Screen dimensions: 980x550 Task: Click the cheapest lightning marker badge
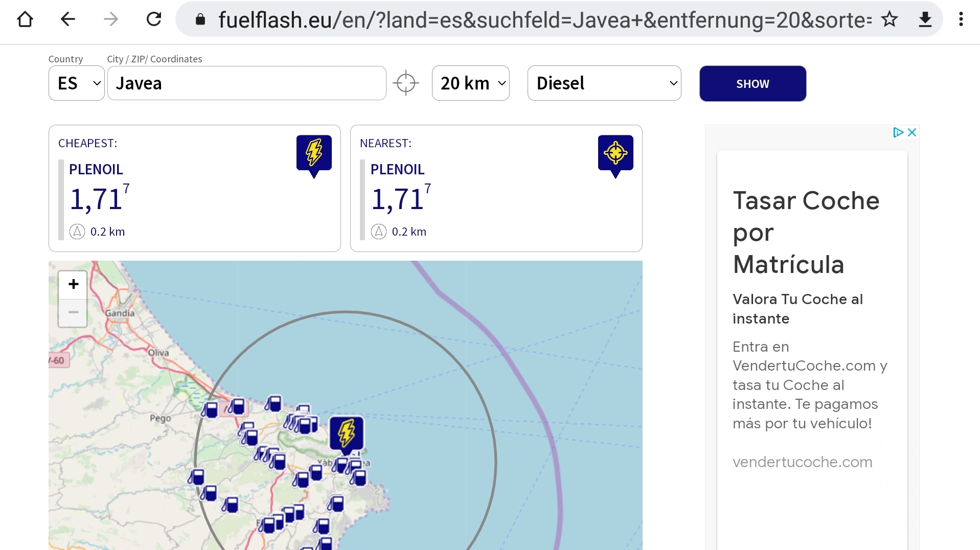(x=314, y=156)
